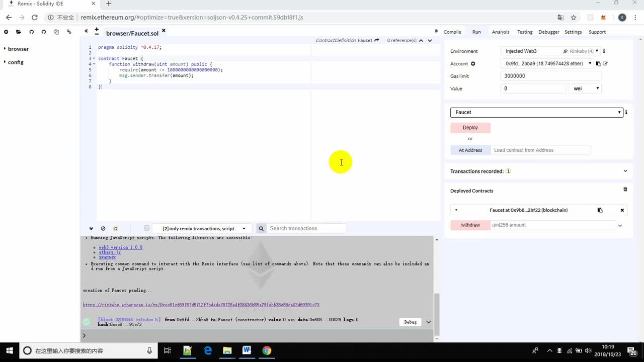The width and height of the screenshot is (644, 362).
Task: Expand the Transactions recorded section
Action: (625, 171)
